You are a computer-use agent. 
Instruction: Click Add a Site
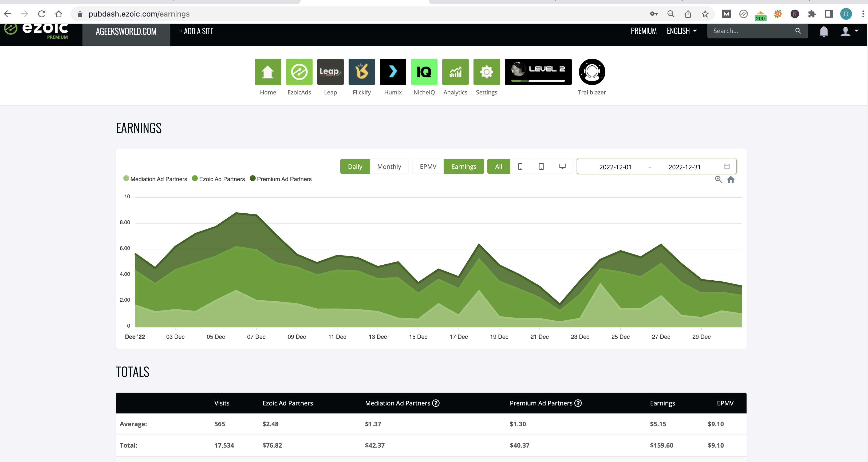pyautogui.click(x=196, y=31)
